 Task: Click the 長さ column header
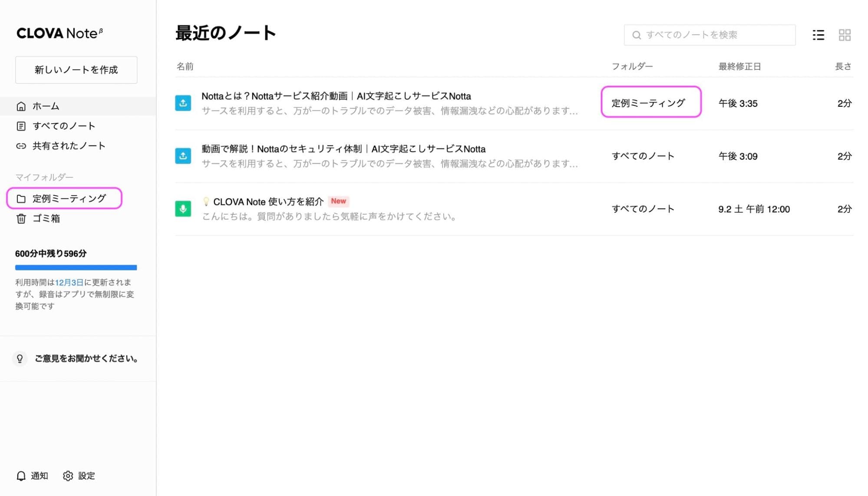point(843,66)
